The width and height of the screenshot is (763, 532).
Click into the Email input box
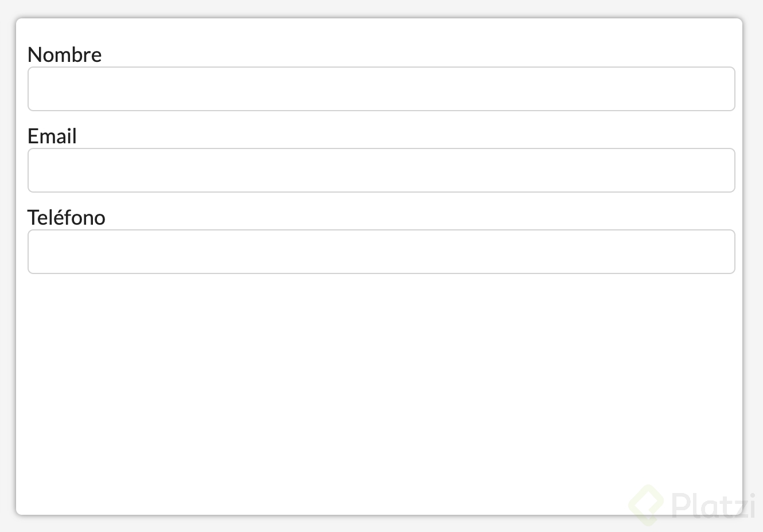(381, 170)
